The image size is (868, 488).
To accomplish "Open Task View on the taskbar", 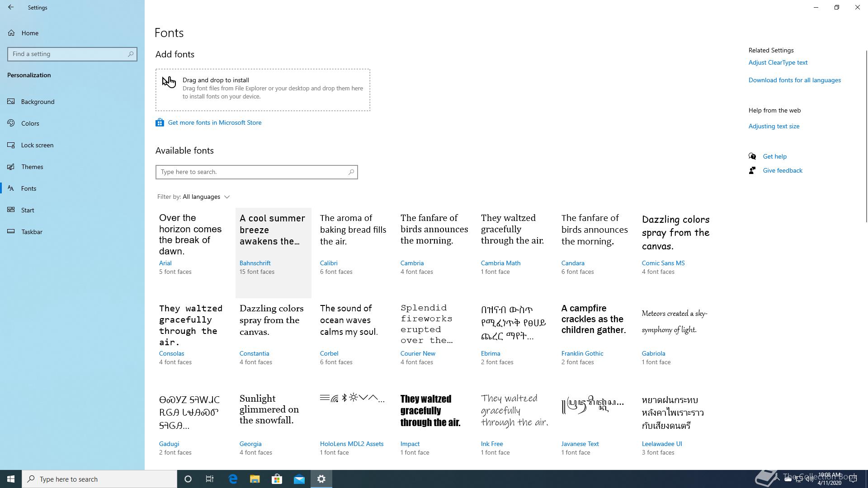I will pyautogui.click(x=210, y=479).
